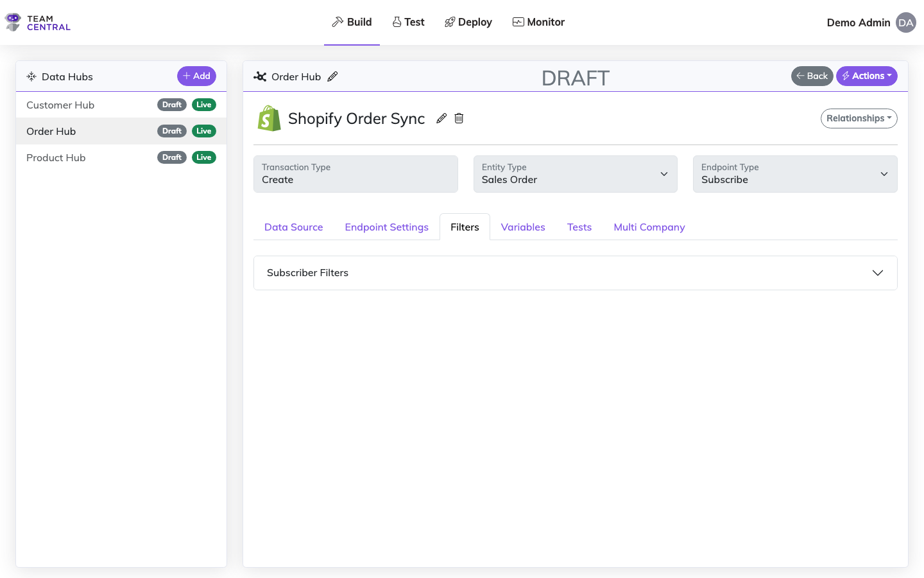Open the Actions menu
Viewport: 924px width, 578px height.
(866, 76)
